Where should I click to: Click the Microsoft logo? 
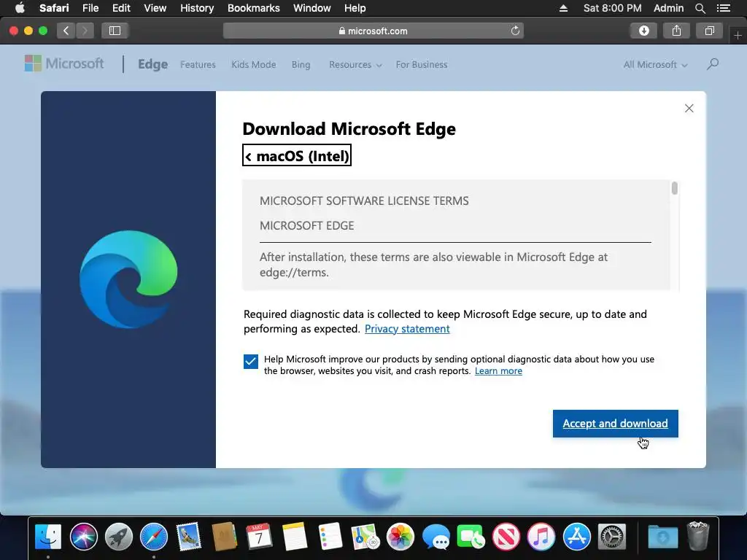[x=64, y=63]
